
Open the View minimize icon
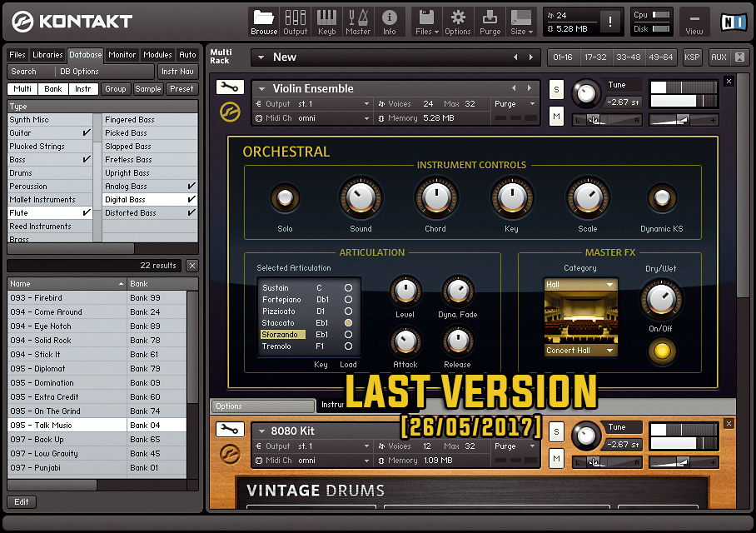tap(694, 22)
